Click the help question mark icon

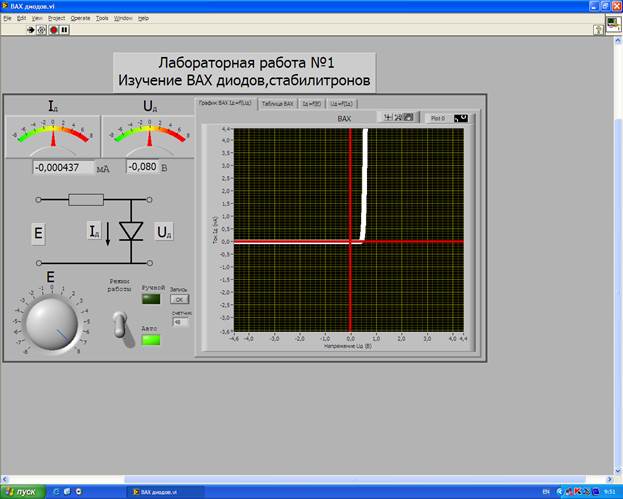(x=599, y=30)
